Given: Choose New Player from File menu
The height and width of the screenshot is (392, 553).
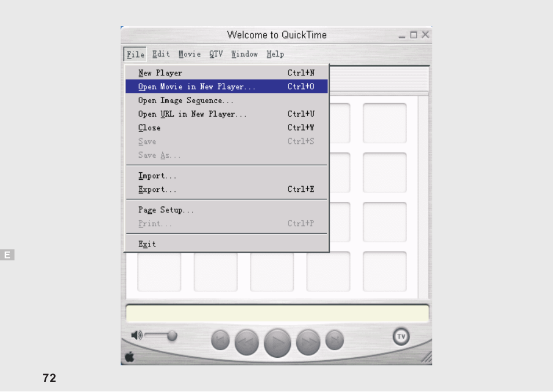Looking at the screenshot, I should click(x=227, y=72).
